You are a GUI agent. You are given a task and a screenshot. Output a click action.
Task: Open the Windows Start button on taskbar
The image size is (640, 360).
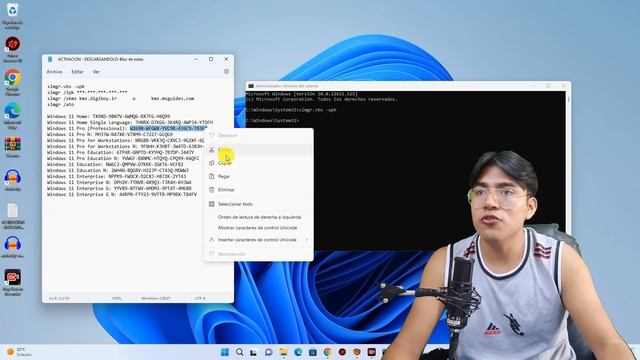[x=224, y=352]
